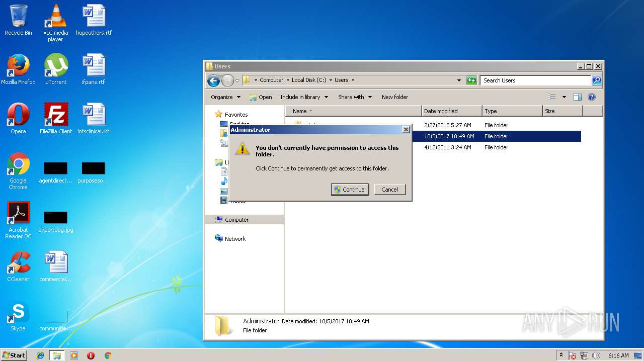
Task: Click the volume speaker tray icon
Action: click(x=597, y=355)
